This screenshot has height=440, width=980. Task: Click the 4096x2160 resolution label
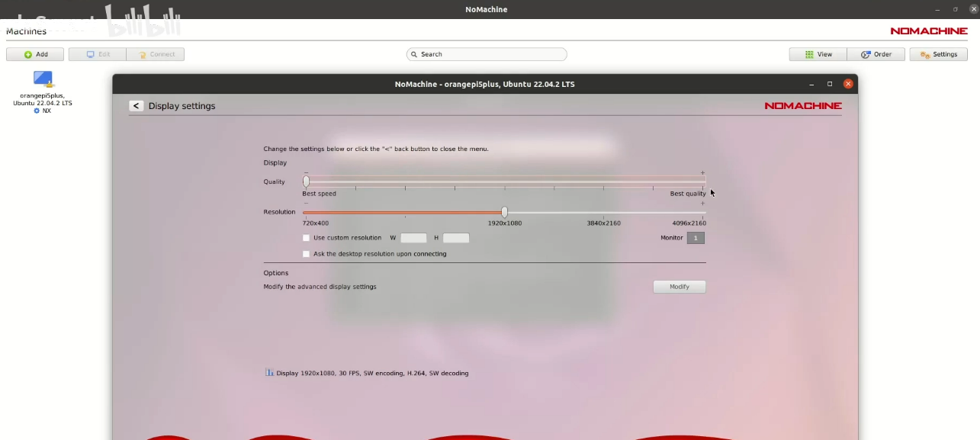[689, 223]
